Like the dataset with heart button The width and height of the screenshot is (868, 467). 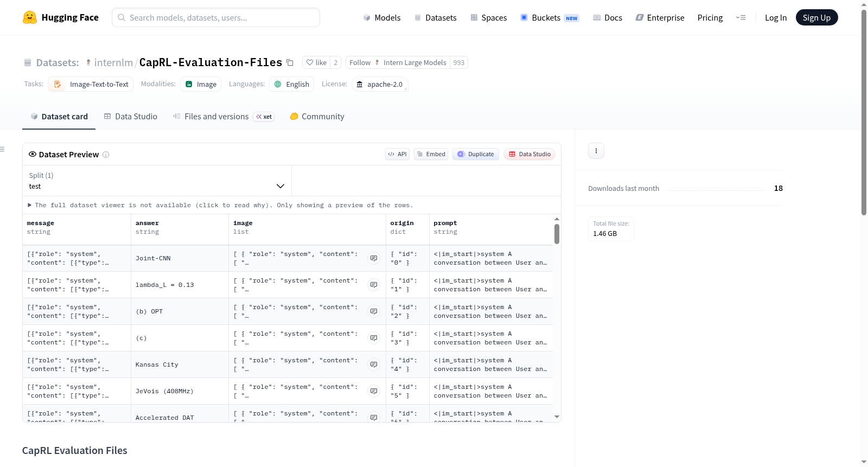(x=316, y=62)
